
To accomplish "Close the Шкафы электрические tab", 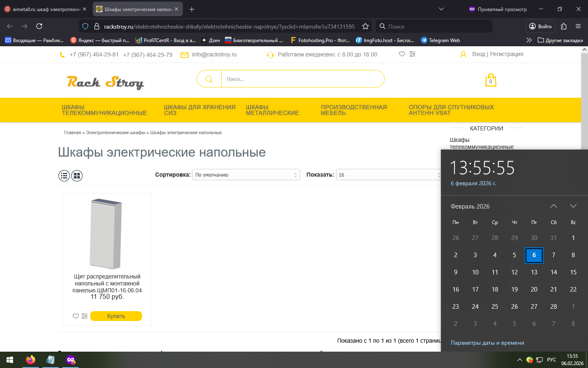I will [176, 9].
